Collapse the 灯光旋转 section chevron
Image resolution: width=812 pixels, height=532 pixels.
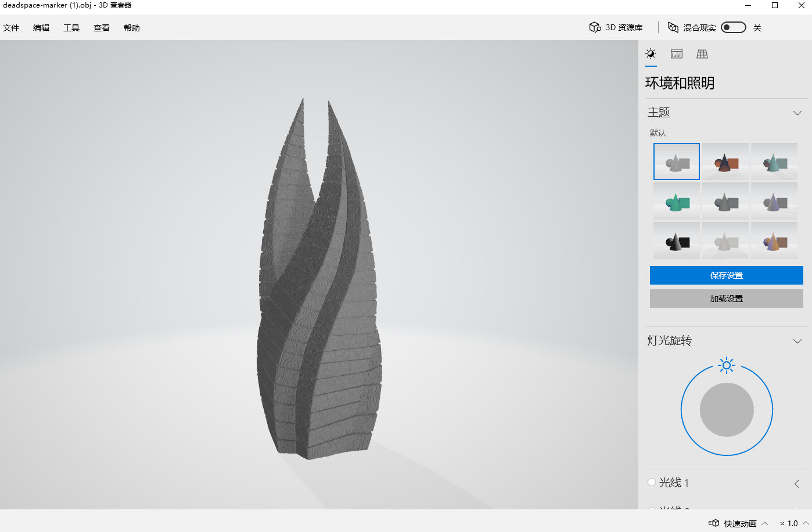tap(797, 341)
